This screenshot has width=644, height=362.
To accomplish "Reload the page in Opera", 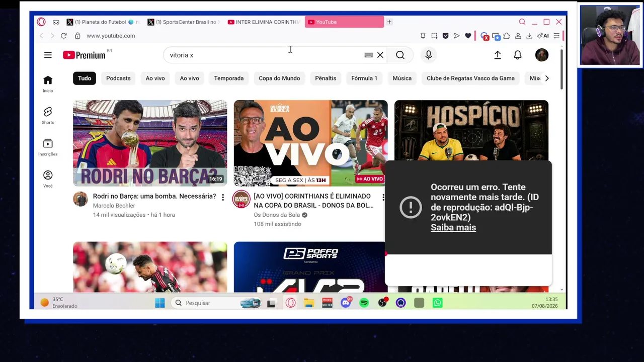I will click(x=63, y=36).
